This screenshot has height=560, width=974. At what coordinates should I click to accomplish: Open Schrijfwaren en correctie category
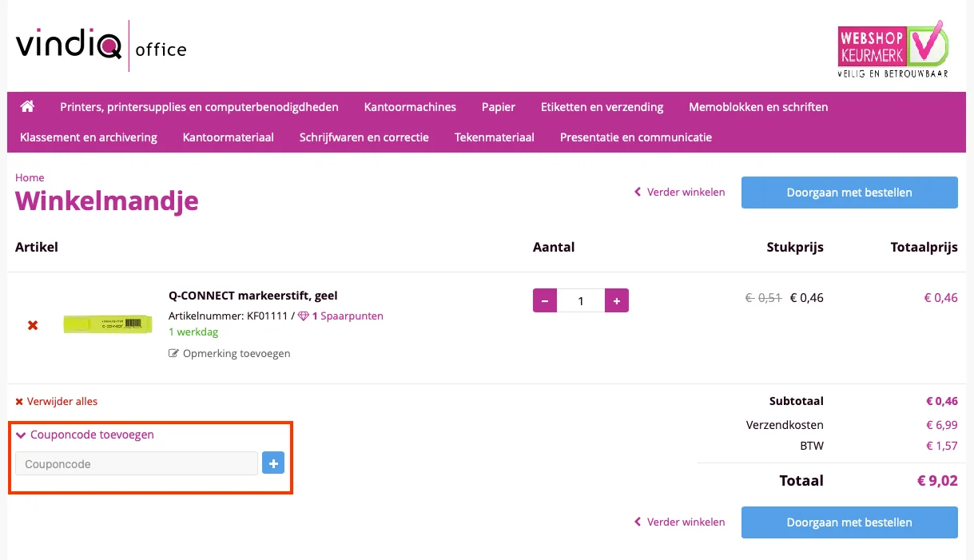pyautogui.click(x=364, y=137)
